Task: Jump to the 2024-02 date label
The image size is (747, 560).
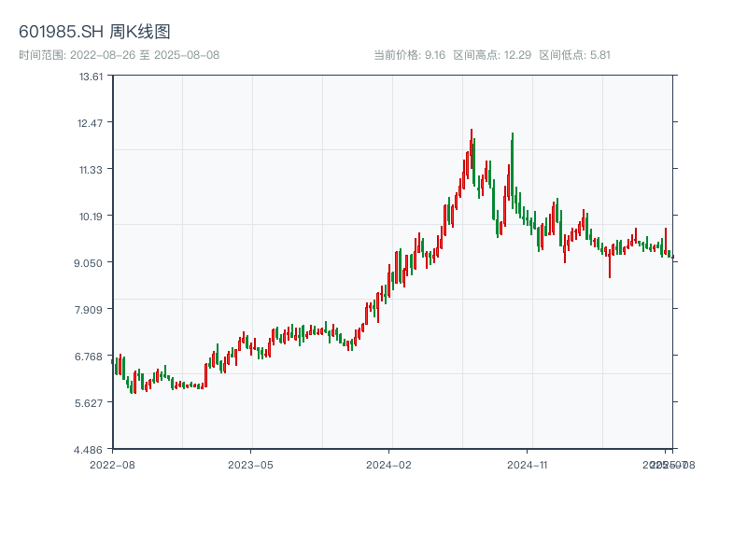Action: [x=389, y=464]
